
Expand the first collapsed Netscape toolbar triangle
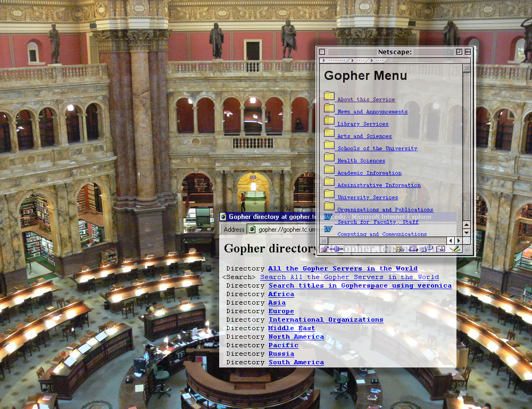[324, 61]
